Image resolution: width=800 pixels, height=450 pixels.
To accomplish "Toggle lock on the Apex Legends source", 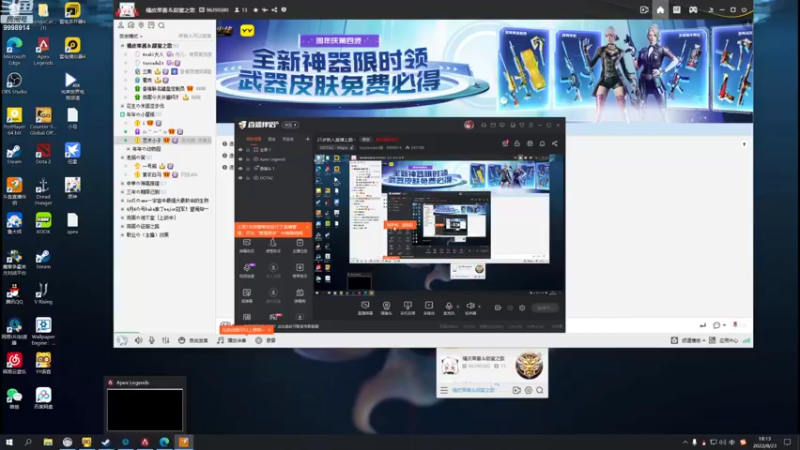I will (248, 159).
